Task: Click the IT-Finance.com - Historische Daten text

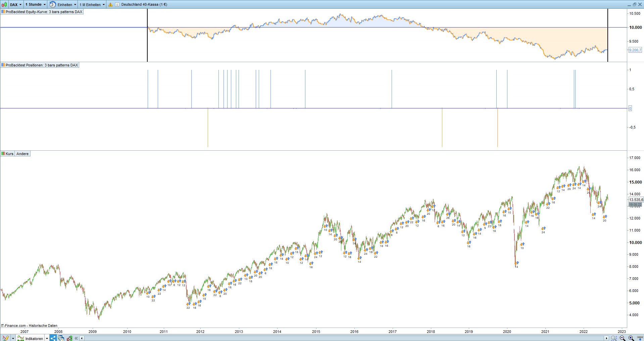Action: click(x=29, y=326)
